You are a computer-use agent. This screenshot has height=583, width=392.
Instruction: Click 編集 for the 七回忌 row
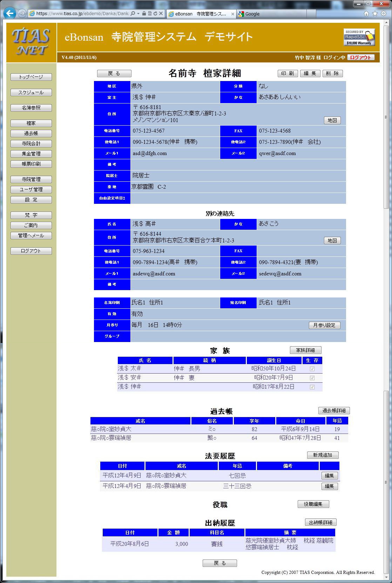coord(330,476)
